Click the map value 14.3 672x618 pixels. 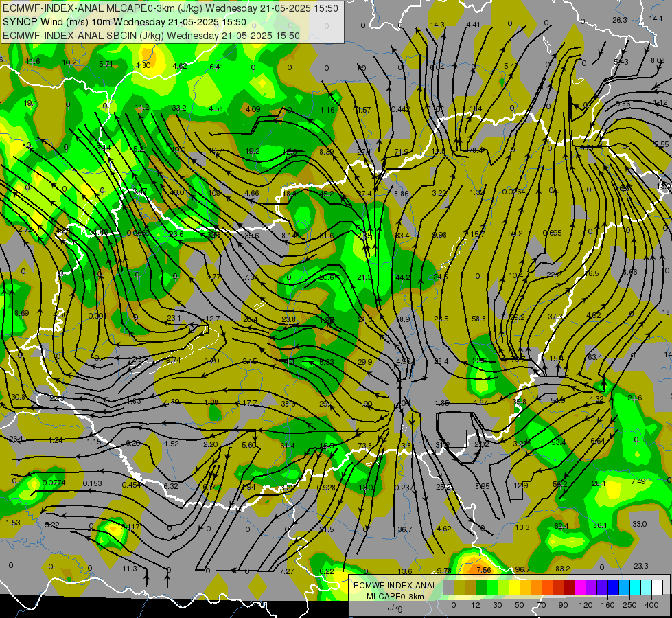[437, 25]
